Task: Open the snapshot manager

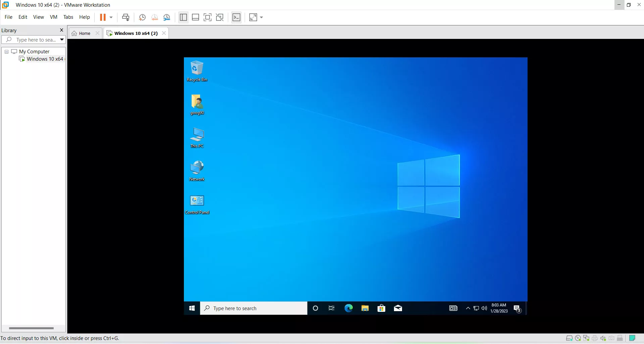Action: click(167, 17)
